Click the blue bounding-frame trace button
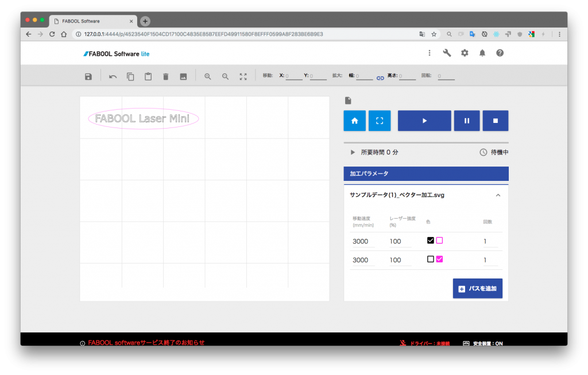 point(380,121)
